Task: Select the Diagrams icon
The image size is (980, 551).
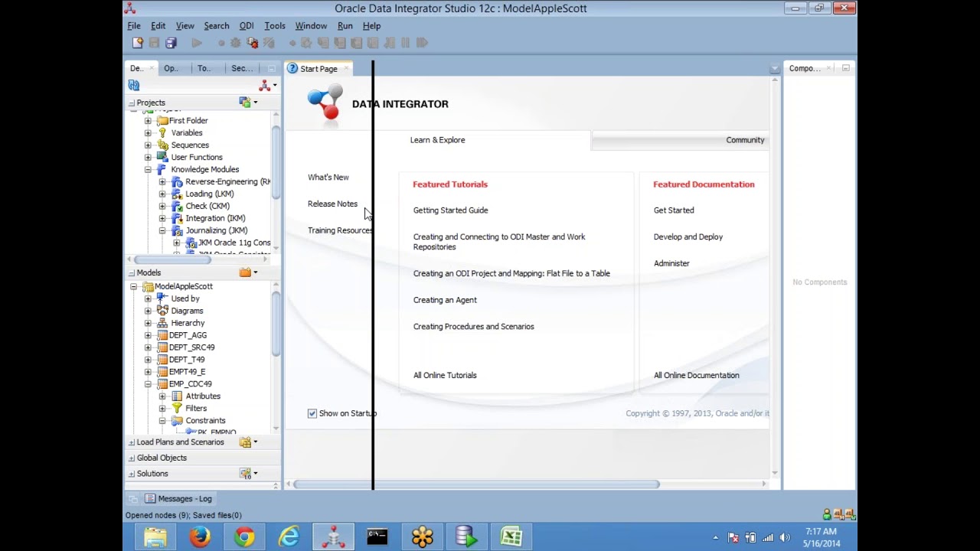Action: (x=162, y=311)
